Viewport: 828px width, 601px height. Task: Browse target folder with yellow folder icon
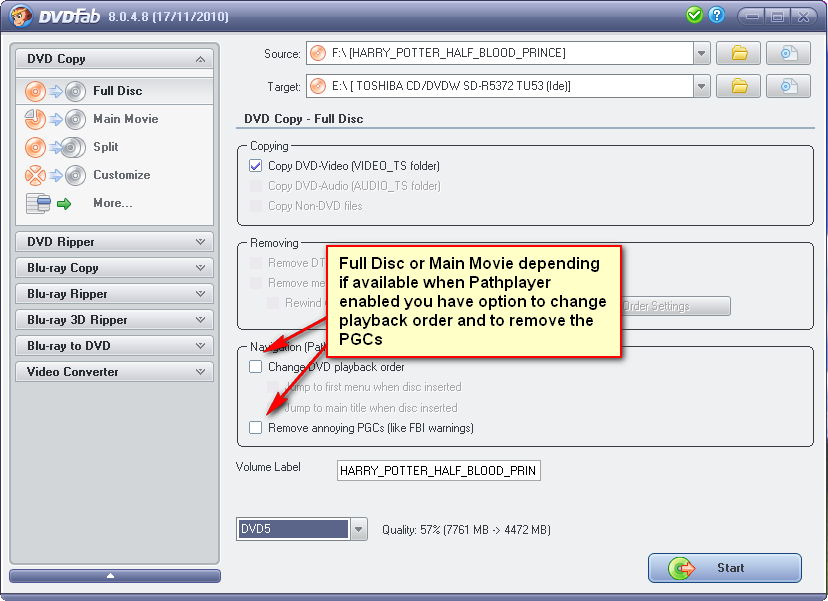click(738, 86)
